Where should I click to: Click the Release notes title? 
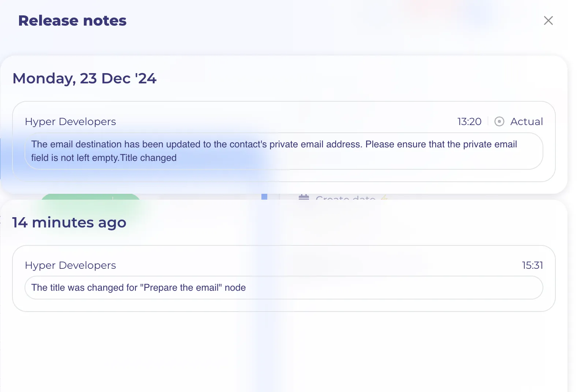click(x=72, y=20)
